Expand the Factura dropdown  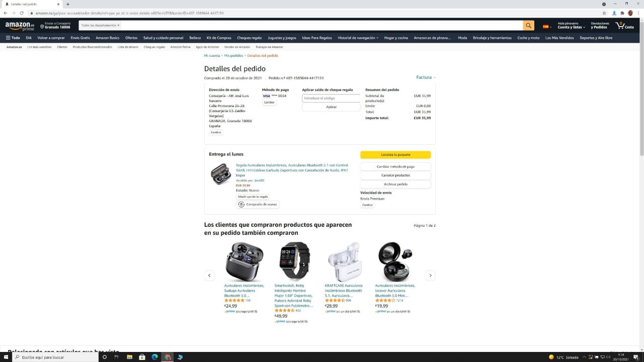pyautogui.click(x=426, y=77)
